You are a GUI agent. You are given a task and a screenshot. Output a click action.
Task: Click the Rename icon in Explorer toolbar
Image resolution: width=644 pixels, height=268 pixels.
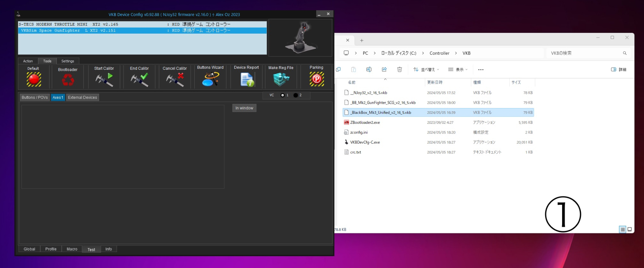[x=369, y=69]
